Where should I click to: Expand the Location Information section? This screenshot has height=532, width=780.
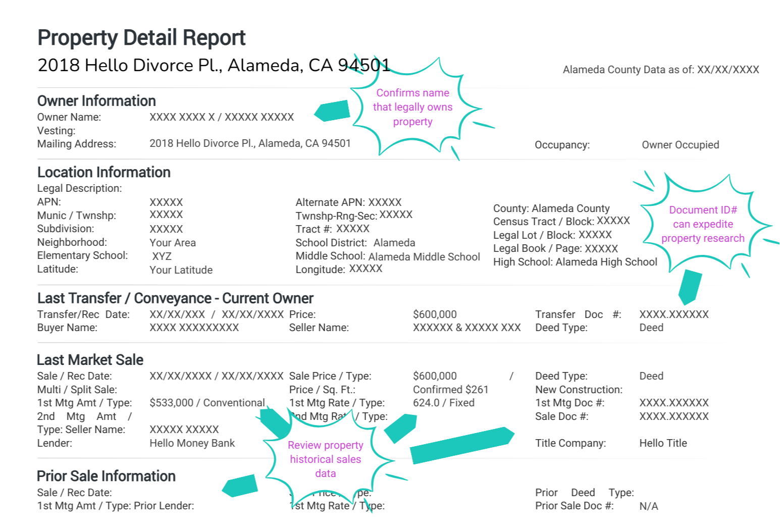click(103, 172)
